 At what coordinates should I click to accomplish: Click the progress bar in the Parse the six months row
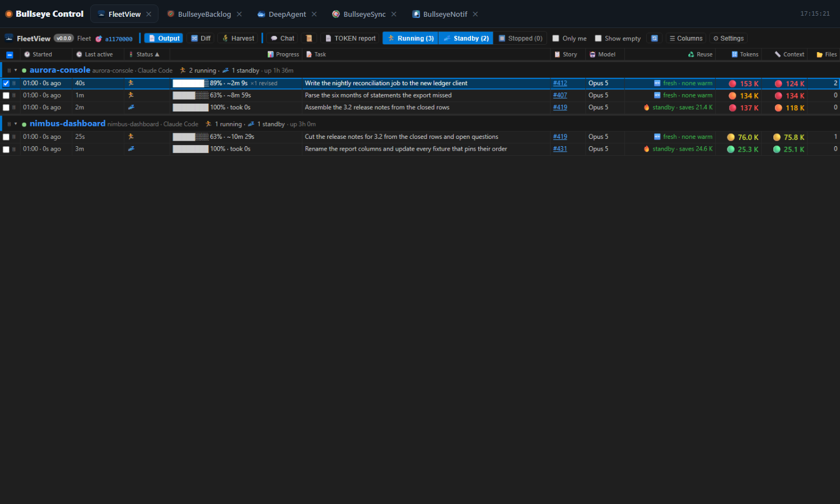(190, 95)
